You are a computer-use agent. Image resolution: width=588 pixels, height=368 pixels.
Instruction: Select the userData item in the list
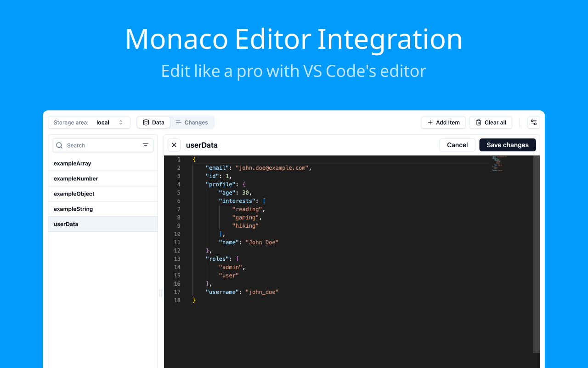[x=103, y=224]
